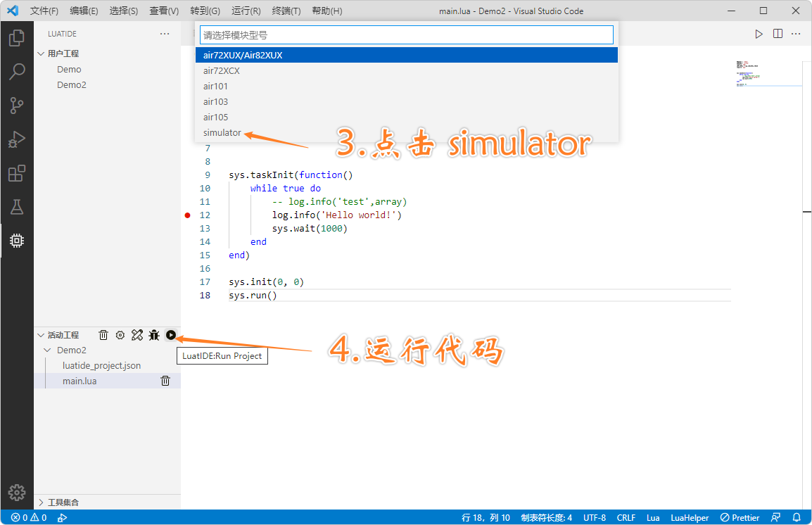Open Source Control view
This screenshot has width=812, height=525.
pos(17,106)
